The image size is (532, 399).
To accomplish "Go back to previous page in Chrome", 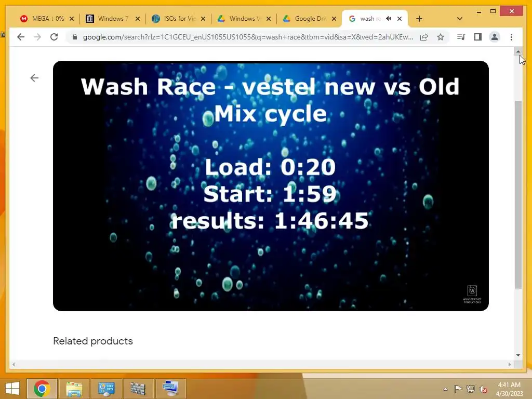I will (21, 37).
